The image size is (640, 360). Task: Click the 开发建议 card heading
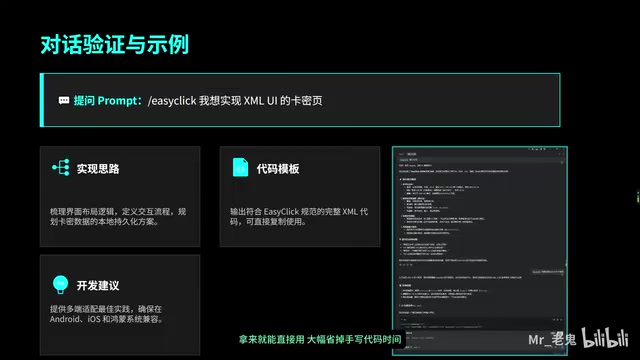pos(98,285)
